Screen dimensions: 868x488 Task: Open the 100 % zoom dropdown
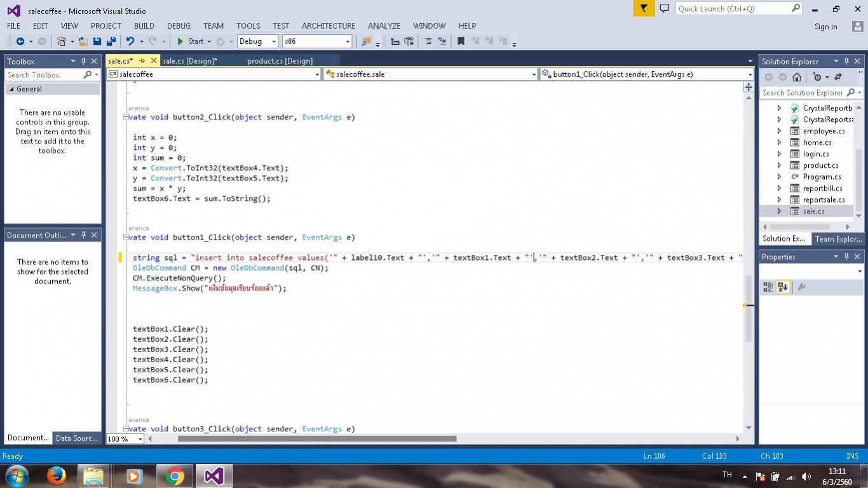[x=140, y=439]
